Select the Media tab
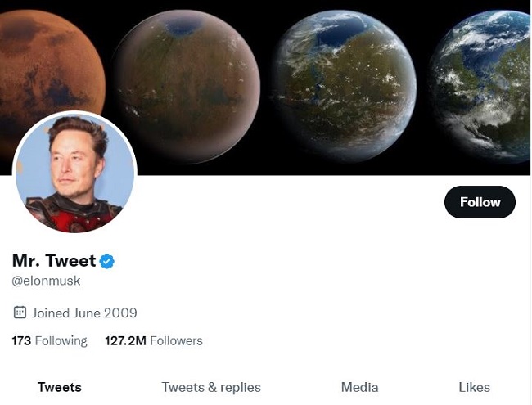The width and height of the screenshot is (532, 405). [x=359, y=387]
